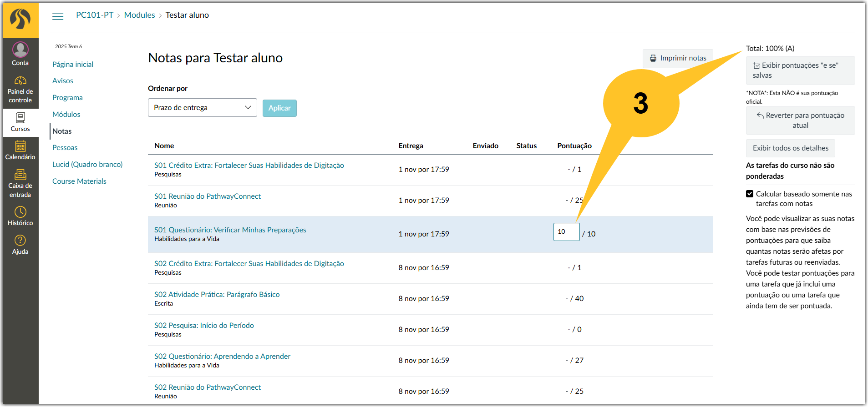The width and height of the screenshot is (868, 407).
Task: Click Exibir todos os detalhes button
Action: click(791, 148)
